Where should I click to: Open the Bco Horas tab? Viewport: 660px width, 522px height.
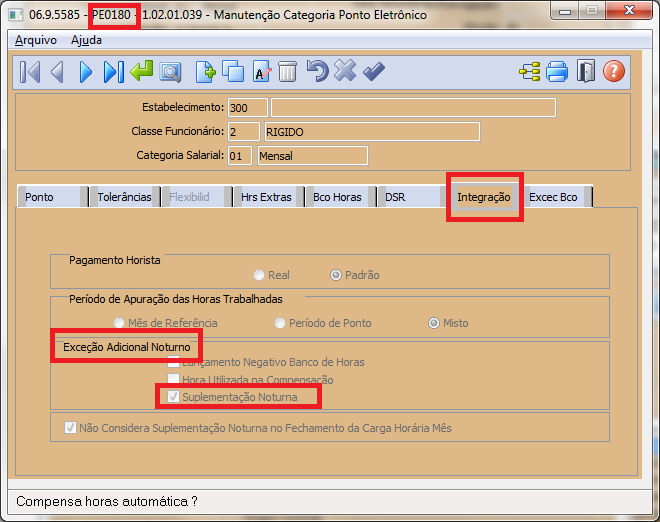340,197
